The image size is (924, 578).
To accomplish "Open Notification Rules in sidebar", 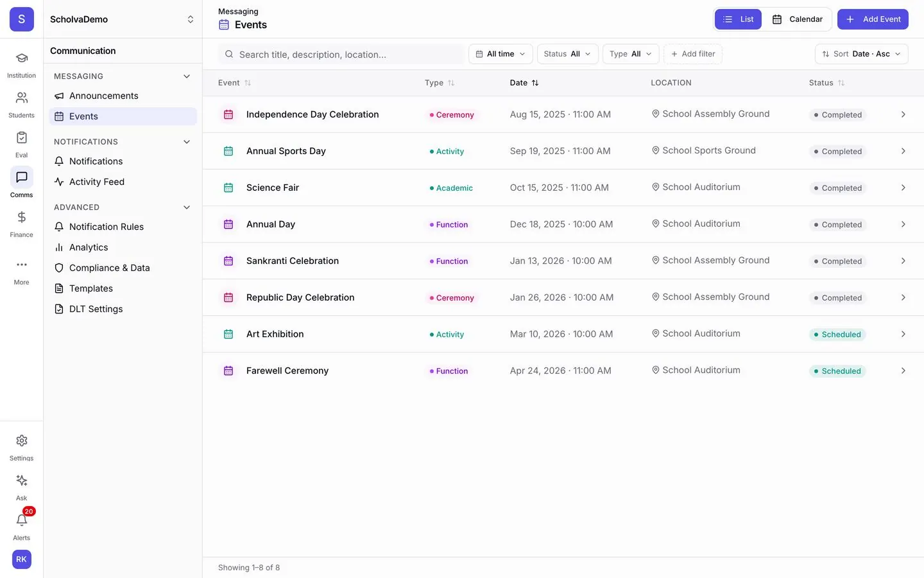I will pos(123,227).
